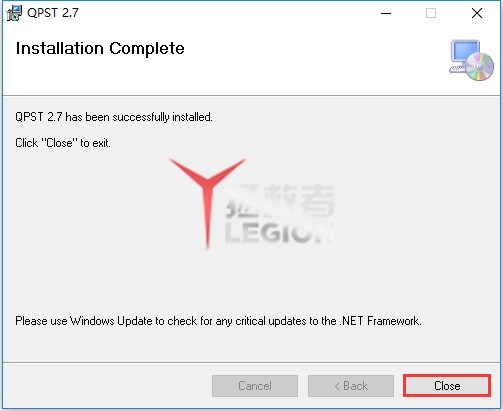Click the "QPST 2.7" title bar text
503x411 pixels.
53,13
